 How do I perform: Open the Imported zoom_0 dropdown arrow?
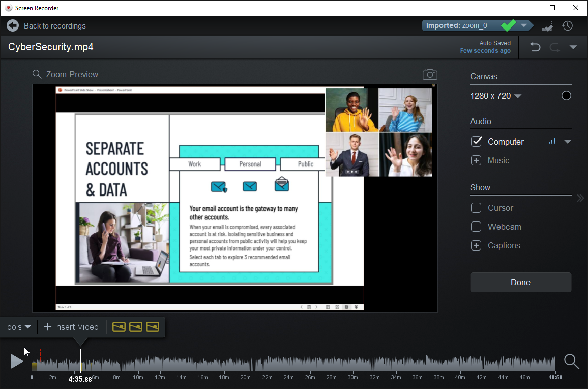pos(524,25)
